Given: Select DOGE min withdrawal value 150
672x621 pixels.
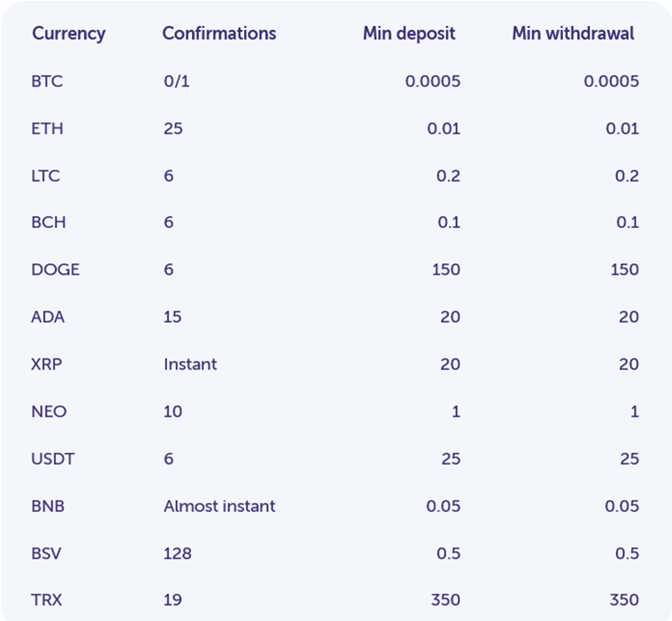Looking at the screenshot, I should [x=625, y=270].
